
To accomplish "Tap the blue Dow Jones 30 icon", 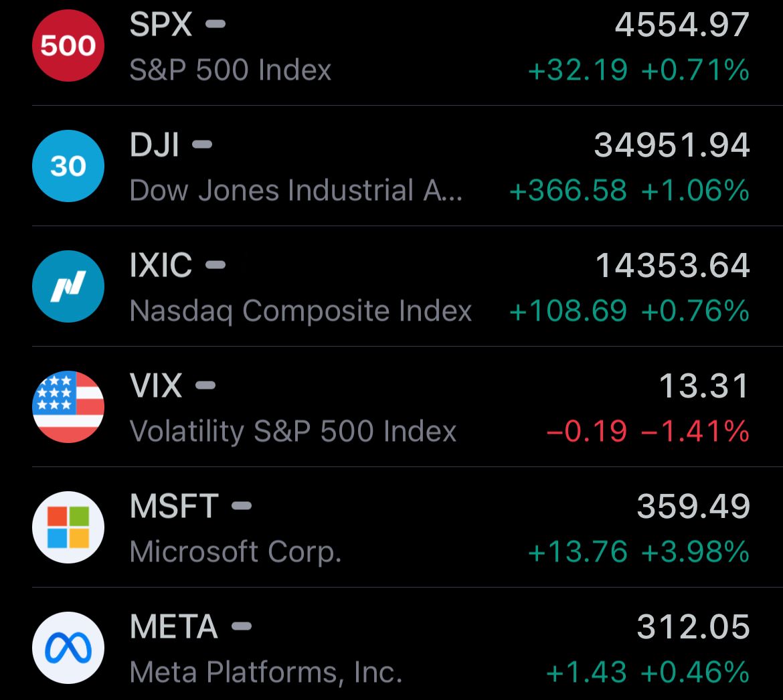I will point(68,166).
